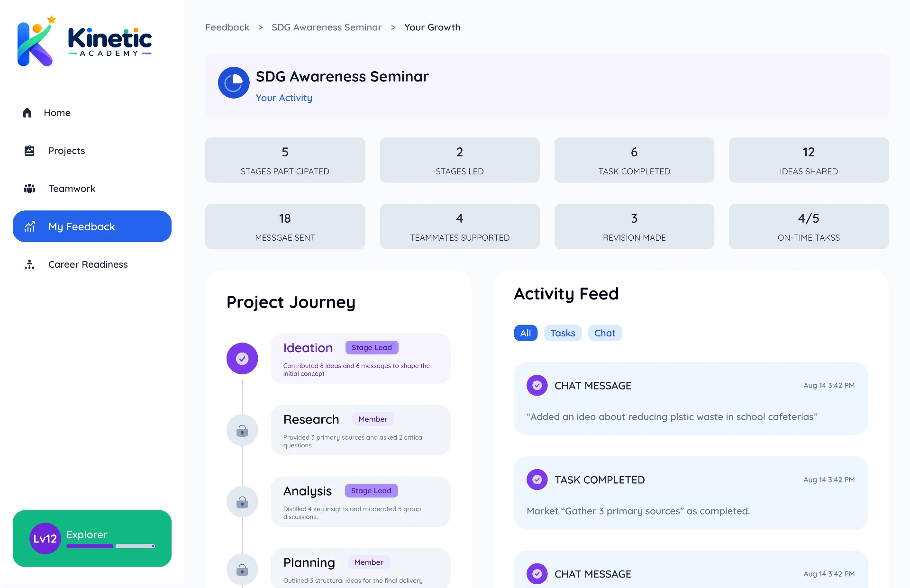Click the My Feedback chart icon
The width and height of the screenshot is (910, 588).
click(x=29, y=226)
